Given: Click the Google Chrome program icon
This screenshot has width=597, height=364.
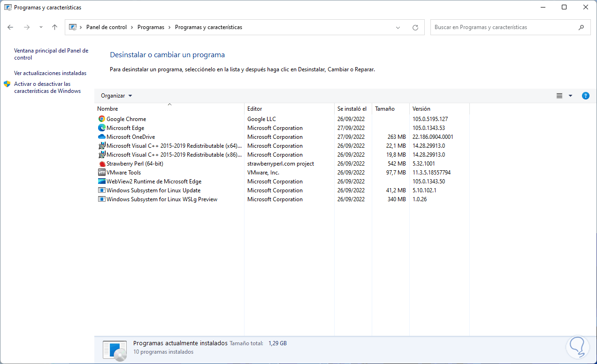Looking at the screenshot, I should tap(102, 119).
